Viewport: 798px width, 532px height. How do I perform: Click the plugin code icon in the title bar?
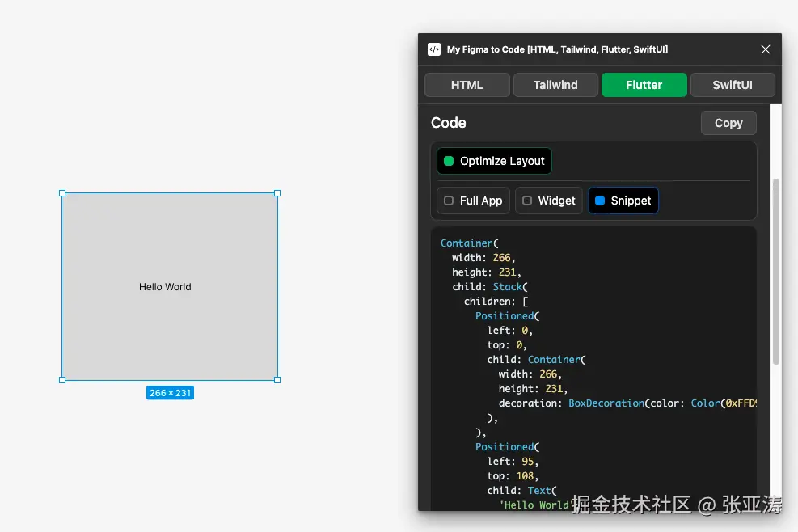click(x=433, y=49)
